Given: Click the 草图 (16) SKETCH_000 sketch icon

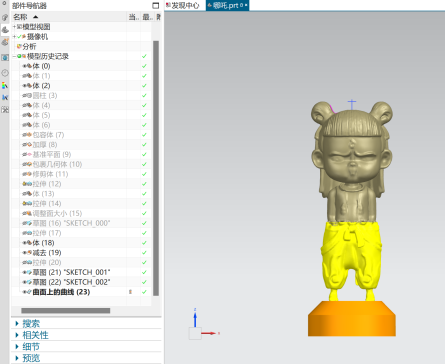Looking at the screenshot, I should (x=29, y=223).
